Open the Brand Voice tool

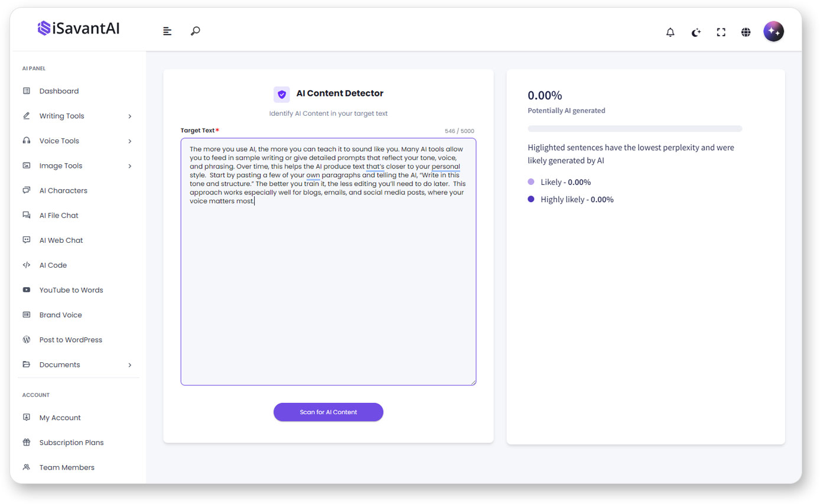click(x=60, y=314)
